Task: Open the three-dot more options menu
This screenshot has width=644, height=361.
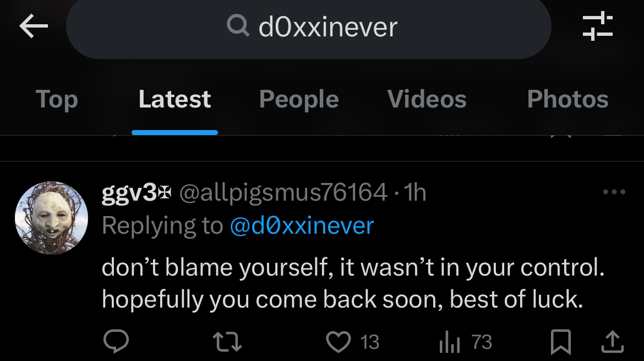Action: click(614, 192)
